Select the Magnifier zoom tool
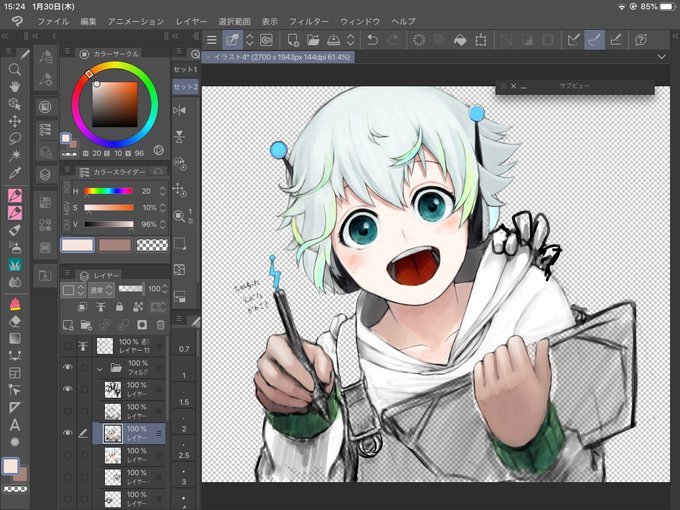The height and width of the screenshot is (510, 680). pos(14,69)
